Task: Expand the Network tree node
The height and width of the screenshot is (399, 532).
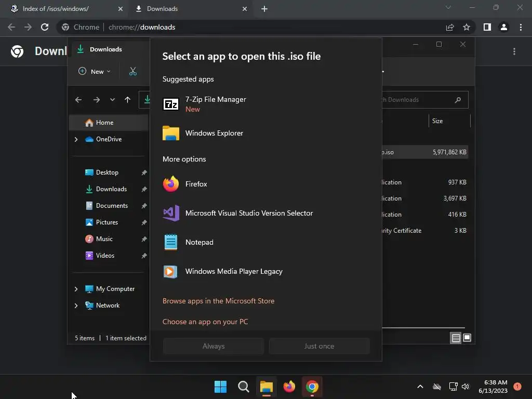Action: tap(76, 305)
